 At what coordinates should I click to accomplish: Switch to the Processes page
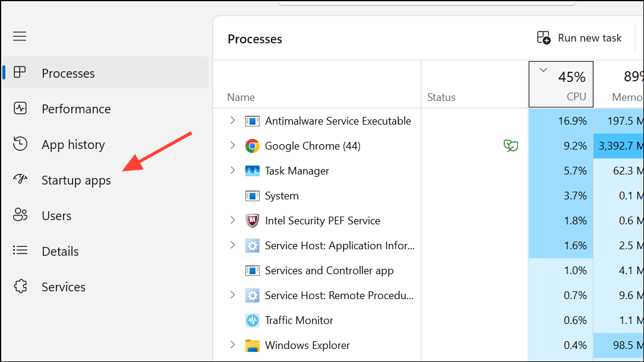105,72
